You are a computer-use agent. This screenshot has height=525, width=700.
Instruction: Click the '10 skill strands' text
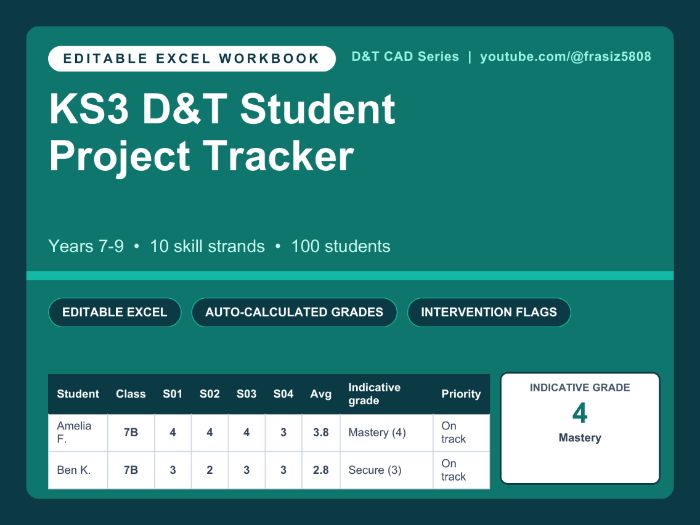207,246
